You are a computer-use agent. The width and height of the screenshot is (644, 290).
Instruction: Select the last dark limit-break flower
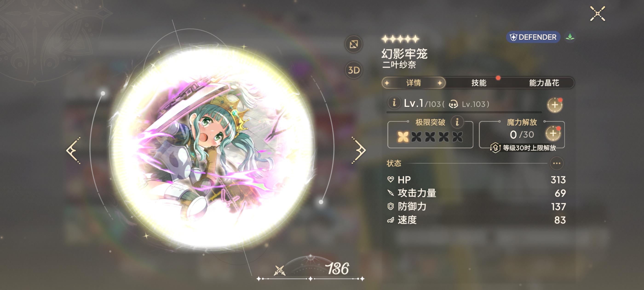point(457,137)
